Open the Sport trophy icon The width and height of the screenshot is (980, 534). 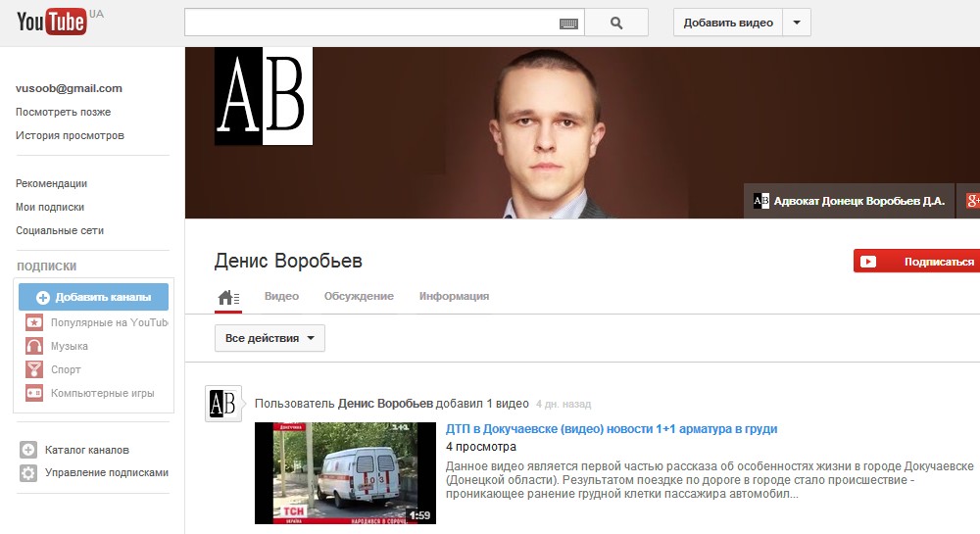tap(33, 369)
